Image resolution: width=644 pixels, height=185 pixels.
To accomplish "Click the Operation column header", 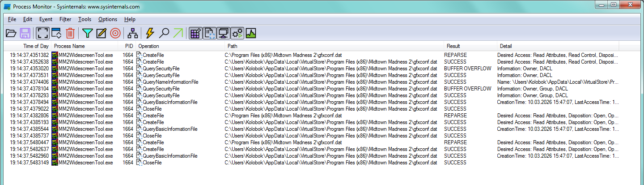I will [181, 46].
